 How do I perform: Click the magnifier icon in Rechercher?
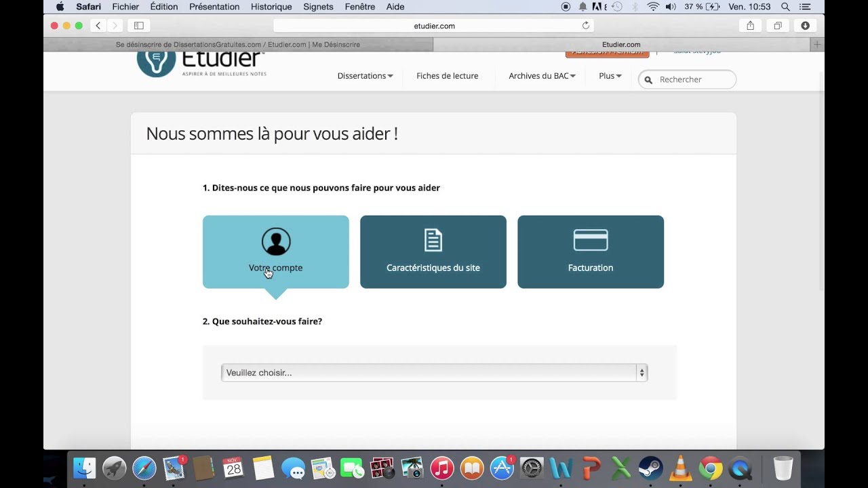pyautogui.click(x=648, y=80)
